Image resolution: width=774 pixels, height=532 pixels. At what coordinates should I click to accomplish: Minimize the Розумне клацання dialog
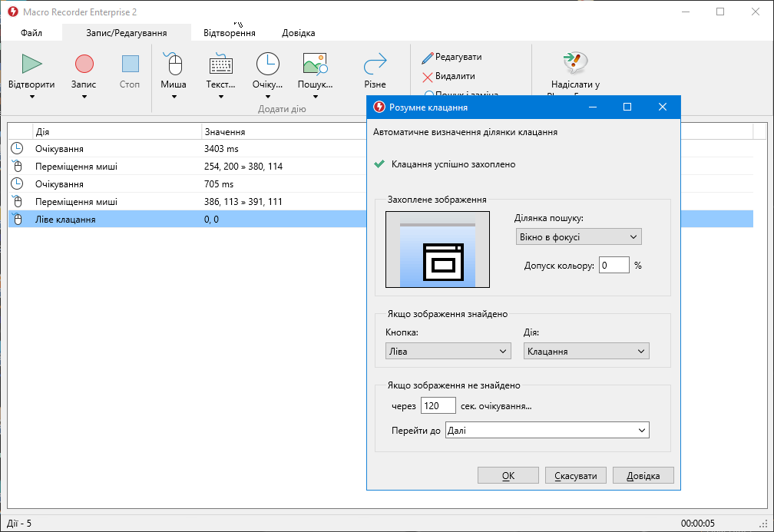[x=593, y=107]
